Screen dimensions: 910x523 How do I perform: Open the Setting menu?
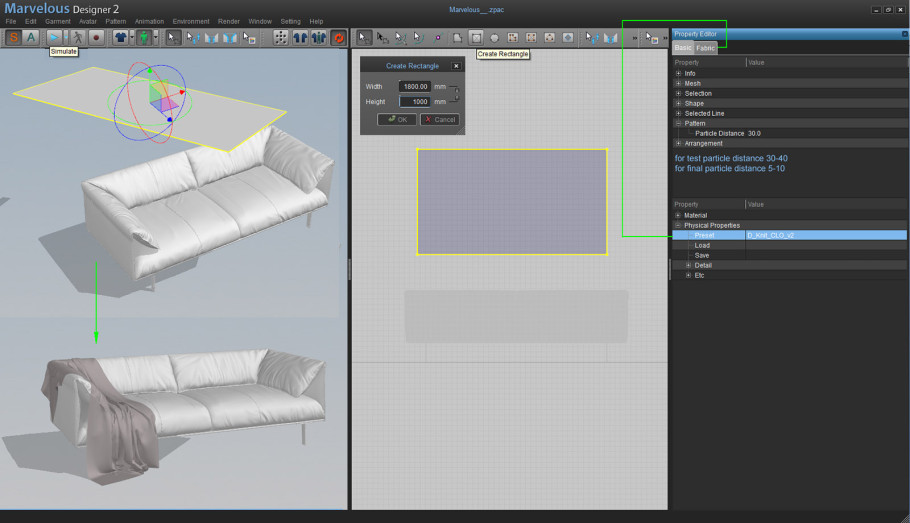290,21
